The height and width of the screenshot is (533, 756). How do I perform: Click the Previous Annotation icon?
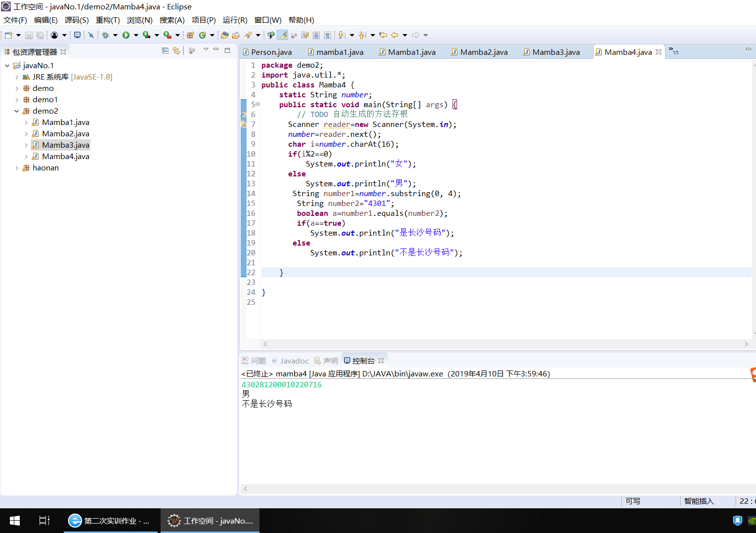pos(363,35)
